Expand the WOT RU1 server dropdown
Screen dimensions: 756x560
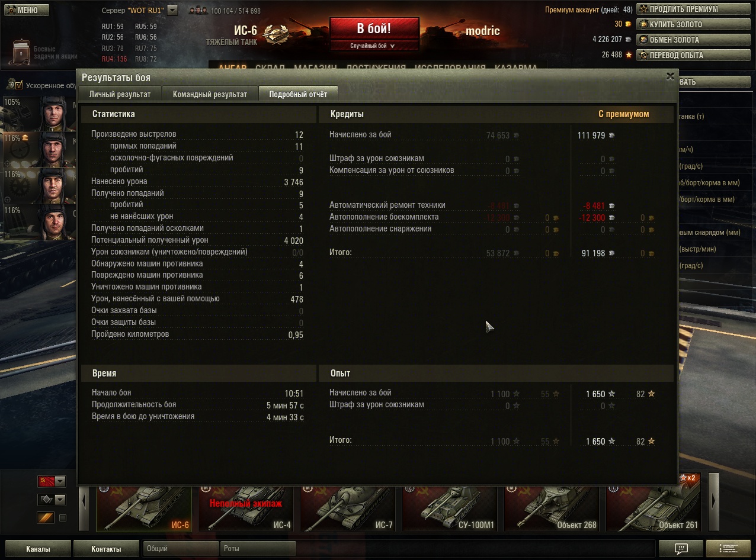[x=172, y=10]
